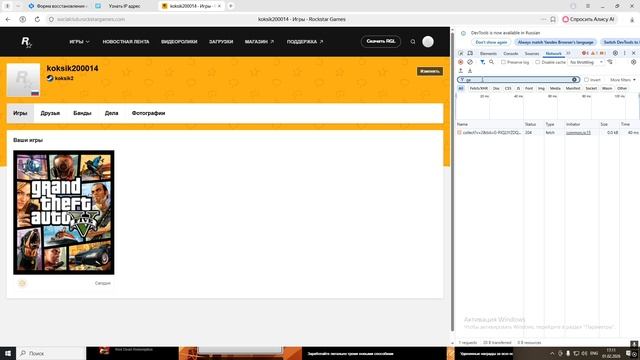Toggle the DevTools device toolbar icon
This screenshot has width=640, height=360.
click(470, 53)
